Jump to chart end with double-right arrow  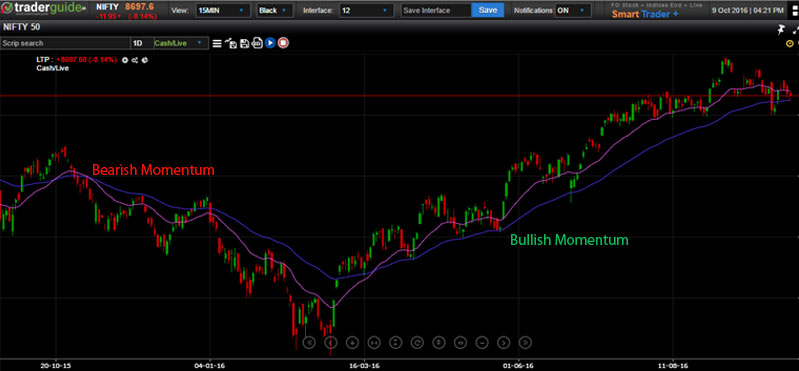pyautogui.click(x=526, y=342)
